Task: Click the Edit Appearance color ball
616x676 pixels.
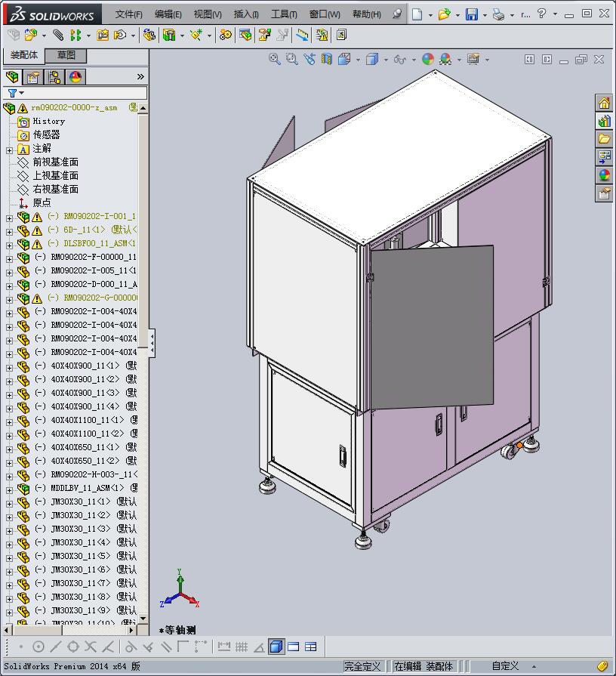Action: tap(428, 59)
